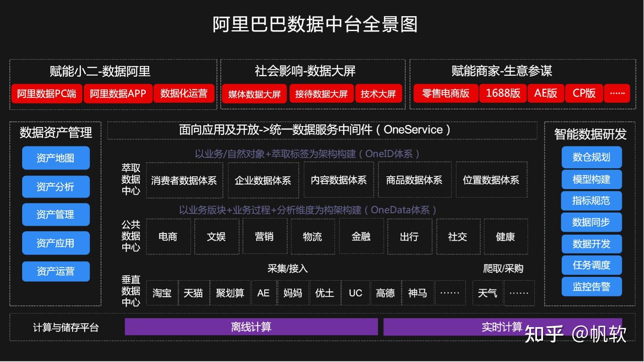This screenshot has height=362, width=644.
Task: Select the 消费者数据体系 box
Action: (x=184, y=180)
